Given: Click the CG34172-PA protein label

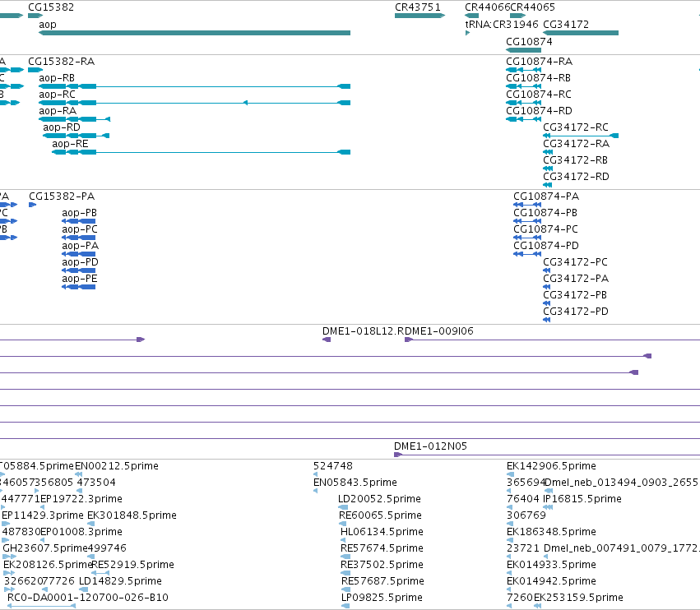Looking at the screenshot, I should click(x=576, y=279).
